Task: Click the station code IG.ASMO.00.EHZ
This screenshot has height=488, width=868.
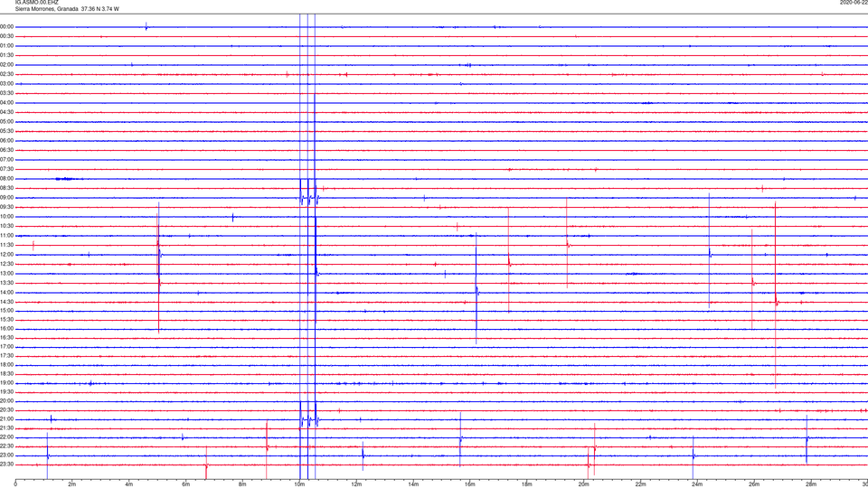Action: pos(36,3)
